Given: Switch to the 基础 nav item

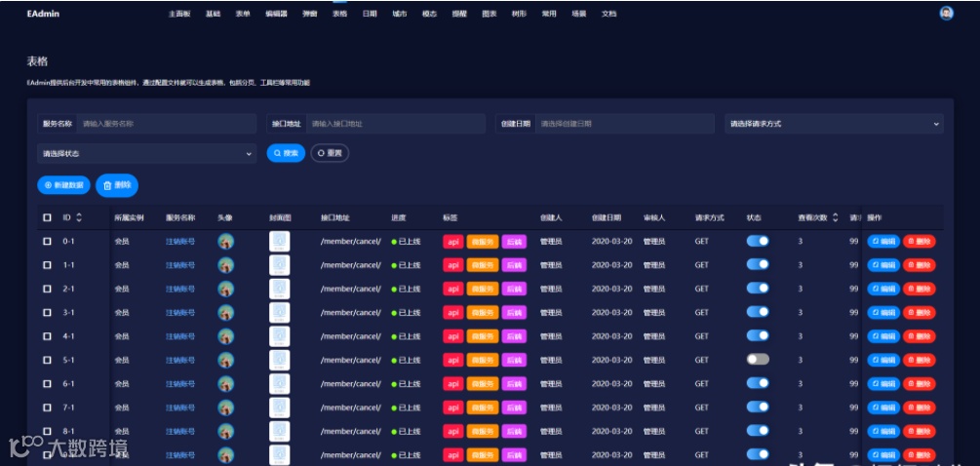Looking at the screenshot, I should point(214,13).
